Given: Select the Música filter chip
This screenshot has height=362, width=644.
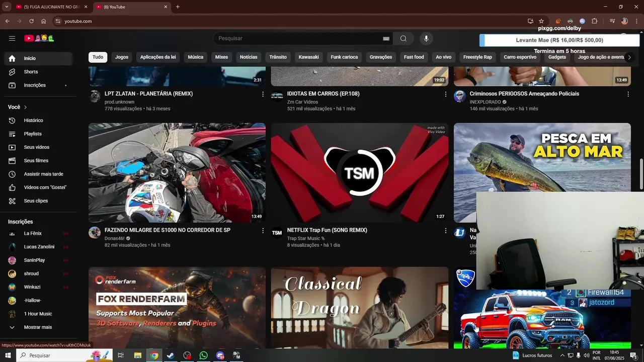Looking at the screenshot, I should 196,57.
